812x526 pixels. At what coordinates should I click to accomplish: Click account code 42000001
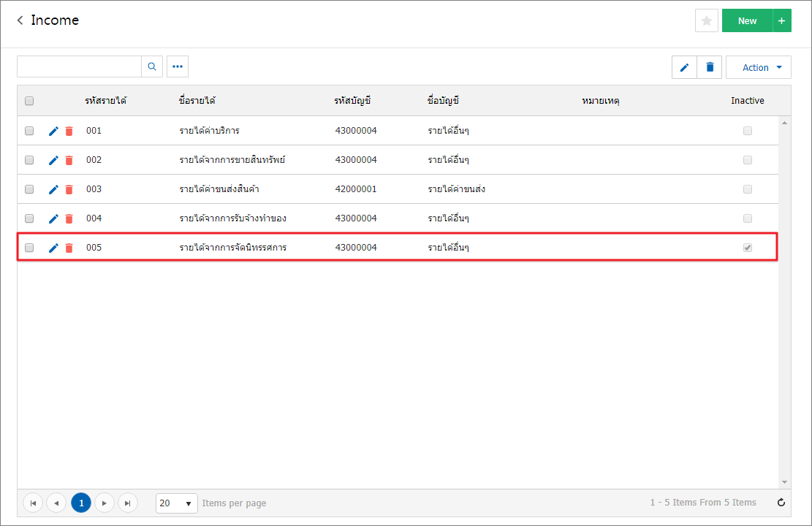(356, 189)
